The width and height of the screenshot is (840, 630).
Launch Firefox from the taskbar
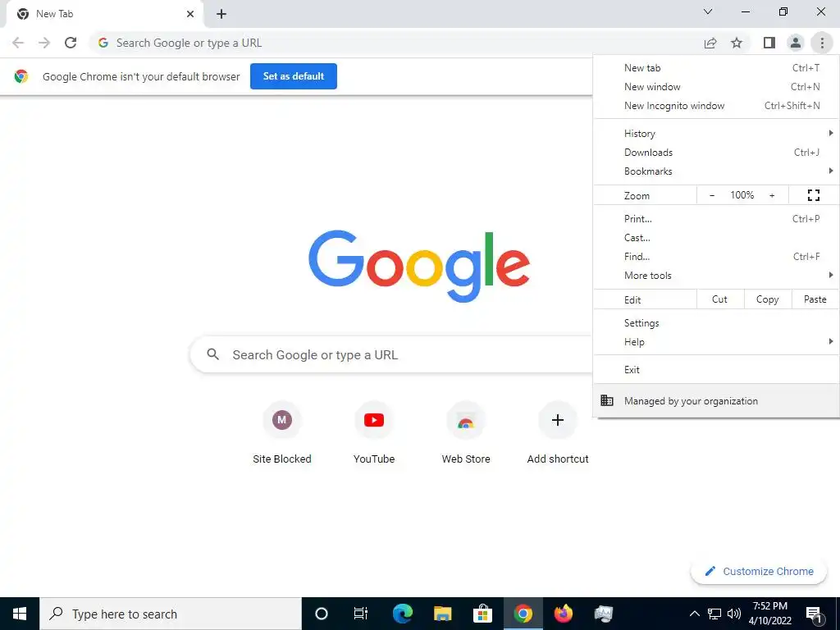563,614
